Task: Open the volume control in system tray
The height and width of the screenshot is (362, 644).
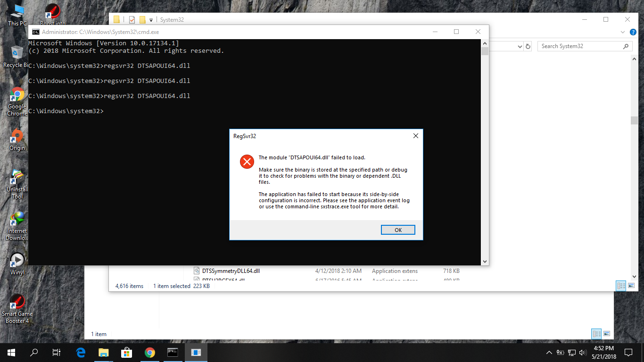Action: [x=583, y=352]
